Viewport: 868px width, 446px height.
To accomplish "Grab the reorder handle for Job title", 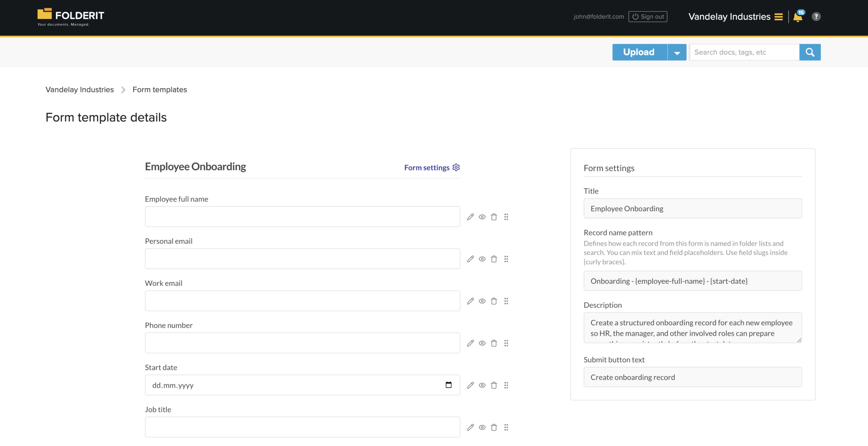I will tap(506, 427).
